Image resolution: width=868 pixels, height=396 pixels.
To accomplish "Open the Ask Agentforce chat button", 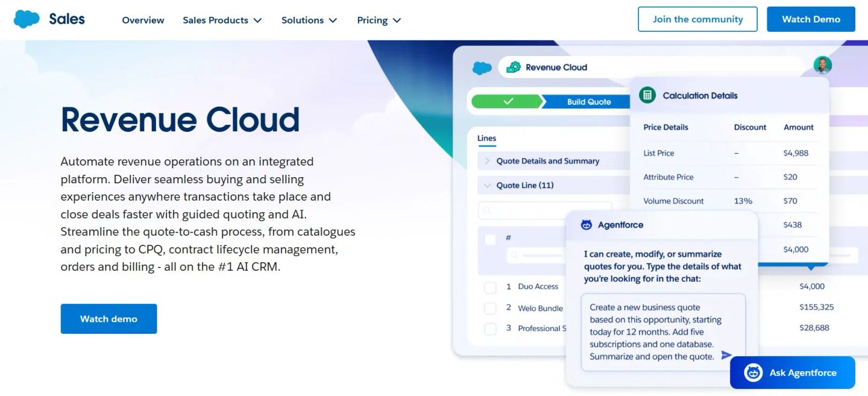I will tap(793, 372).
